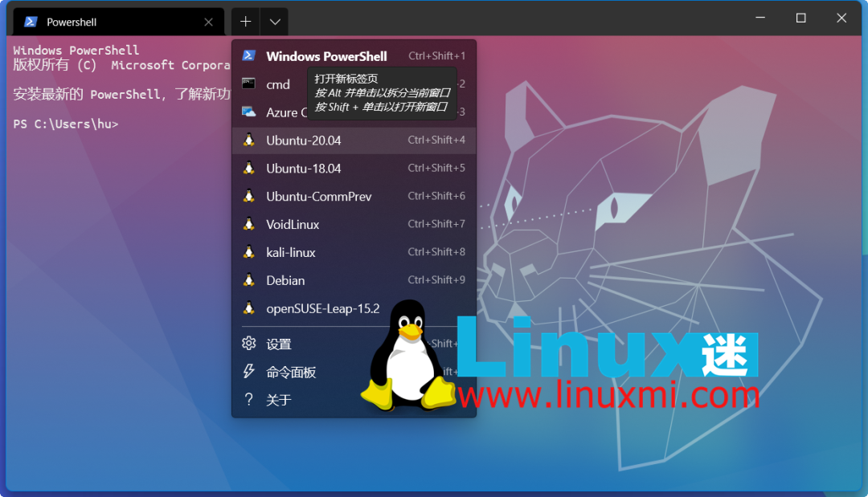The image size is (868, 497).
Task: Click the PS C:\Users\hu> prompt line
Action: 66,124
